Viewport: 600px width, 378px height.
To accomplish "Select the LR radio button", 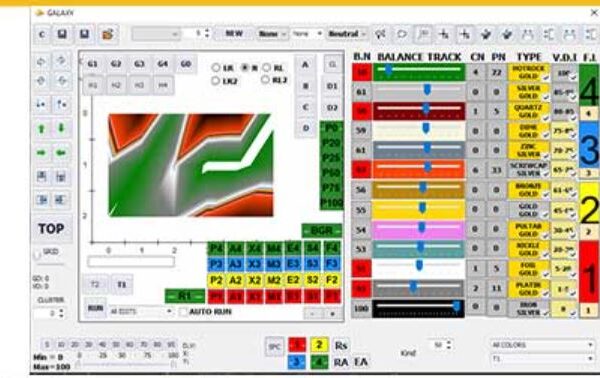I will pyautogui.click(x=216, y=68).
